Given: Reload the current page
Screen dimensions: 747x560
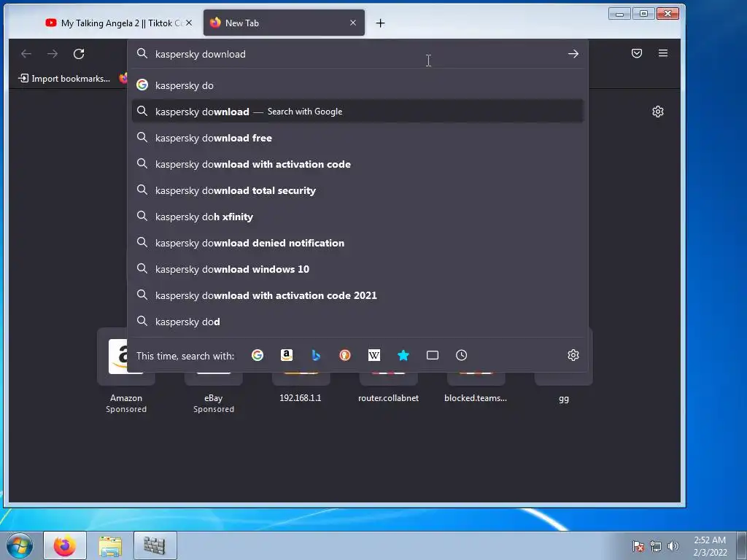Looking at the screenshot, I should tap(79, 54).
